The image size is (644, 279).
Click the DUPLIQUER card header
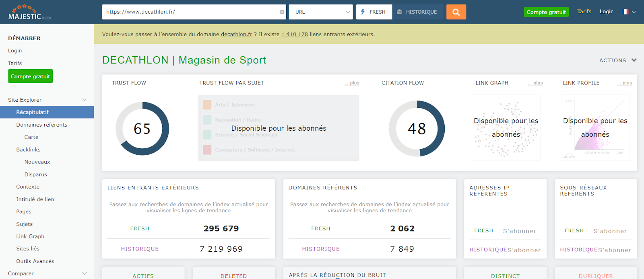click(596, 276)
